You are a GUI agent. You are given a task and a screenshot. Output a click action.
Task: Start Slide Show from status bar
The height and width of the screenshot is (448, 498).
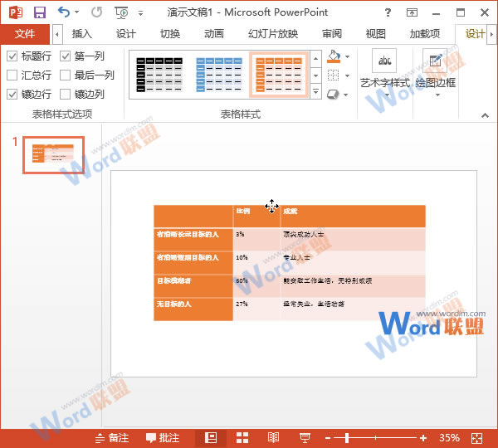(305, 438)
